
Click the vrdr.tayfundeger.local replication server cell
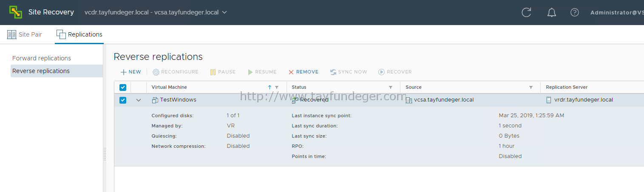click(x=584, y=100)
